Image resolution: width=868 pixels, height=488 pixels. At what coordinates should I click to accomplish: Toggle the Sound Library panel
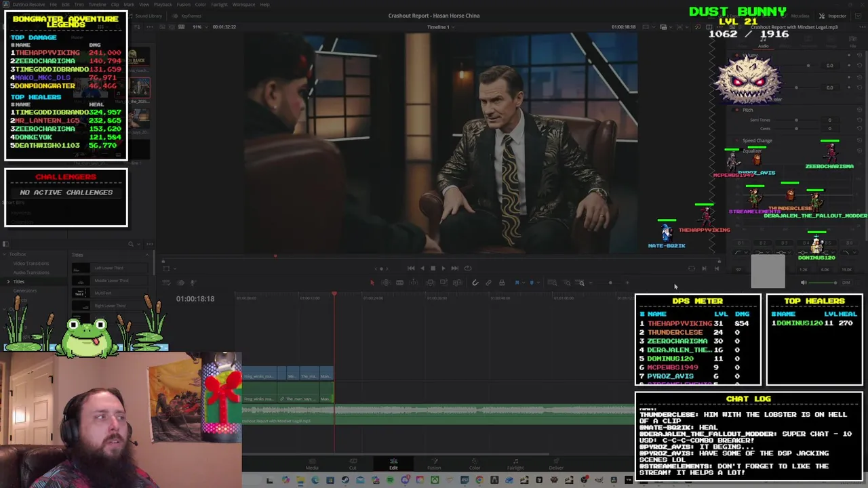point(146,16)
